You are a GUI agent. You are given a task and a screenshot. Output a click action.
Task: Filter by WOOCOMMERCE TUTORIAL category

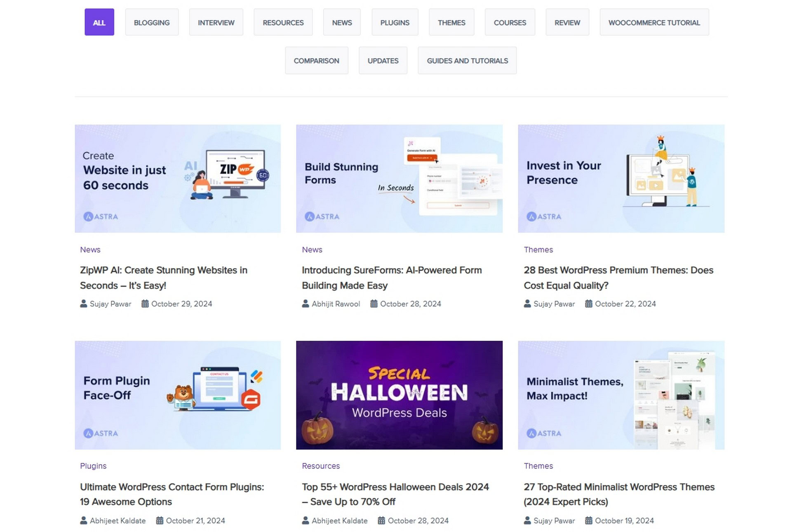tap(654, 22)
